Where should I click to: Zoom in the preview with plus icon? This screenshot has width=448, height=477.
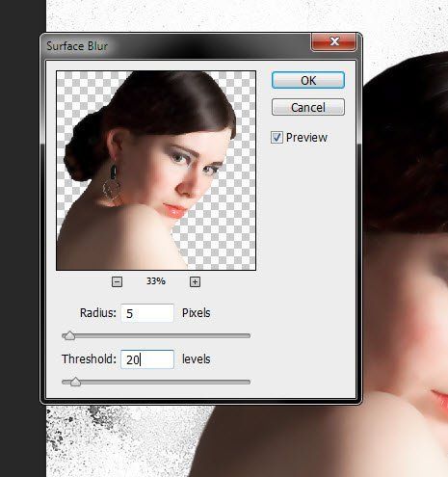pyautogui.click(x=195, y=282)
